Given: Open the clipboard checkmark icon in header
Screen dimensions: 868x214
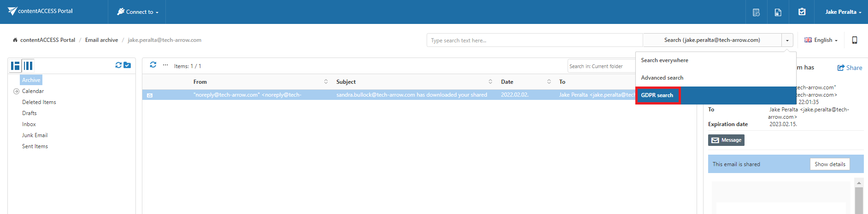Looking at the screenshot, I should (x=802, y=12).
